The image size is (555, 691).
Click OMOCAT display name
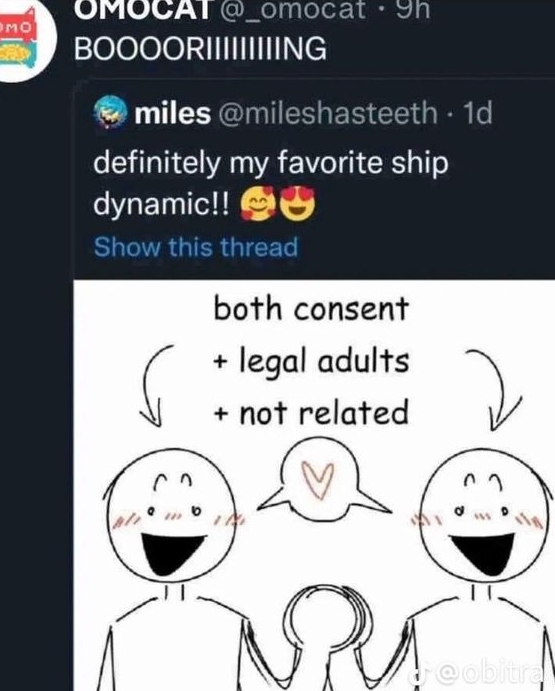(x=142, y=8)
